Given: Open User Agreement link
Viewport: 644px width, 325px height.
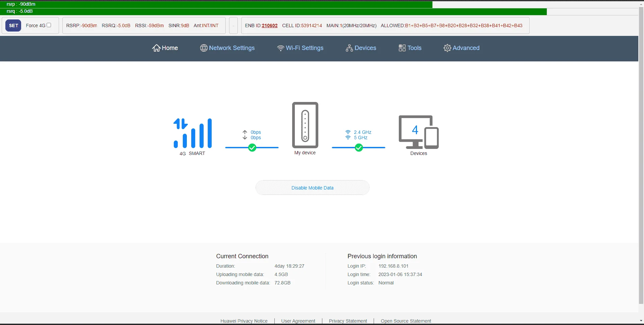Looking at the screenshot, I should [x=298, y=321].
